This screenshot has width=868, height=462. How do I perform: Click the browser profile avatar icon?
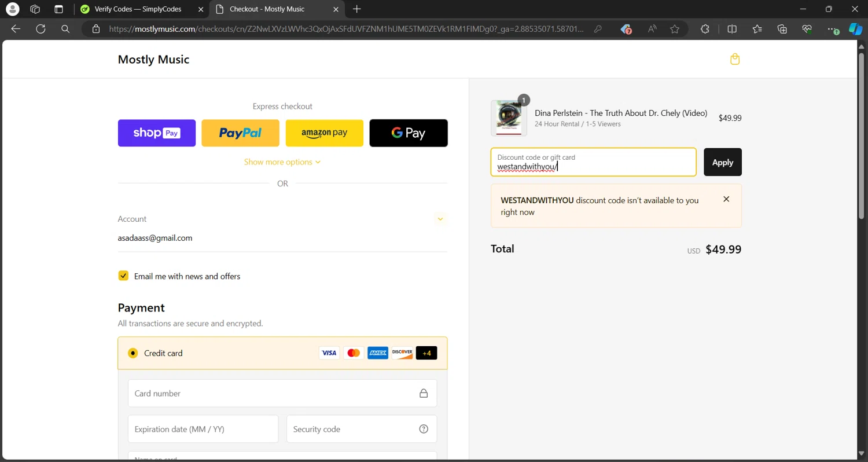(x=12, y=9)
